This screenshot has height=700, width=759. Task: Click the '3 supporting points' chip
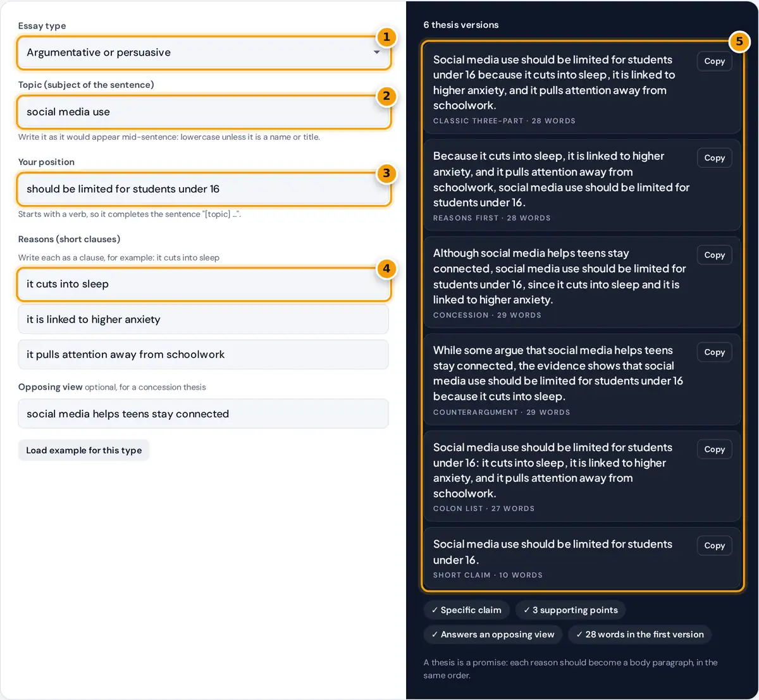571,610
